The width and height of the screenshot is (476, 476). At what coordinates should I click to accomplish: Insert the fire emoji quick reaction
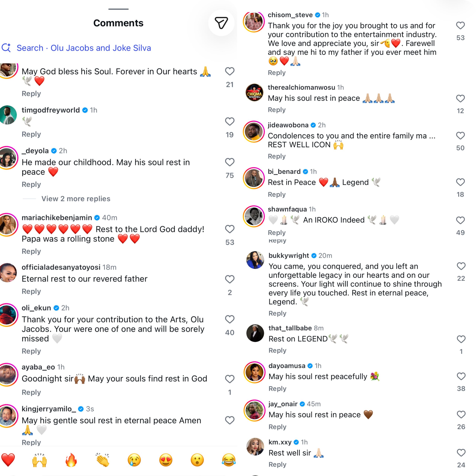coord(71,460)
